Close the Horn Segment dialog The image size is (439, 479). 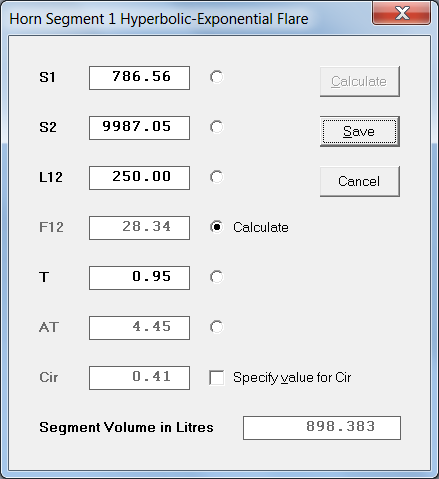coord(401,13)
